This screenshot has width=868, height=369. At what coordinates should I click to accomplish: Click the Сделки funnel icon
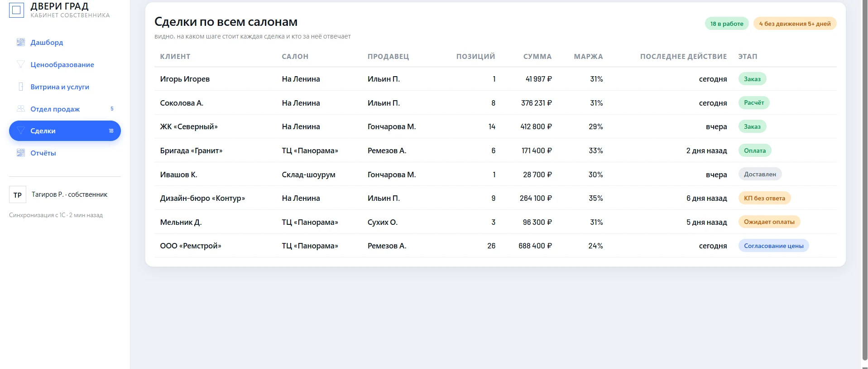(21, 131)
